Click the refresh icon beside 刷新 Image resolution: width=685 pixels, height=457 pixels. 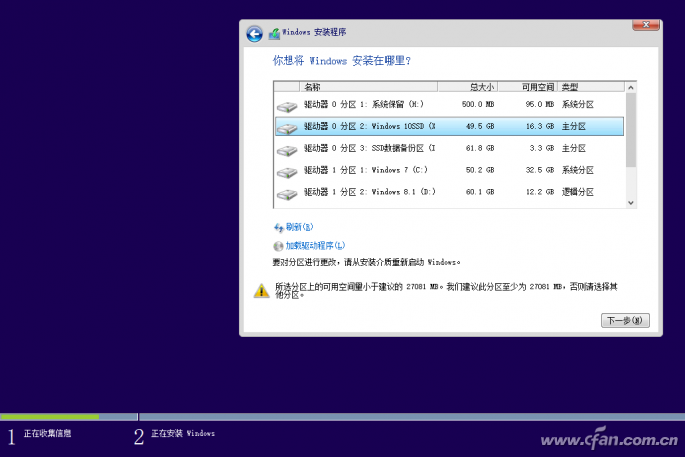278,228
